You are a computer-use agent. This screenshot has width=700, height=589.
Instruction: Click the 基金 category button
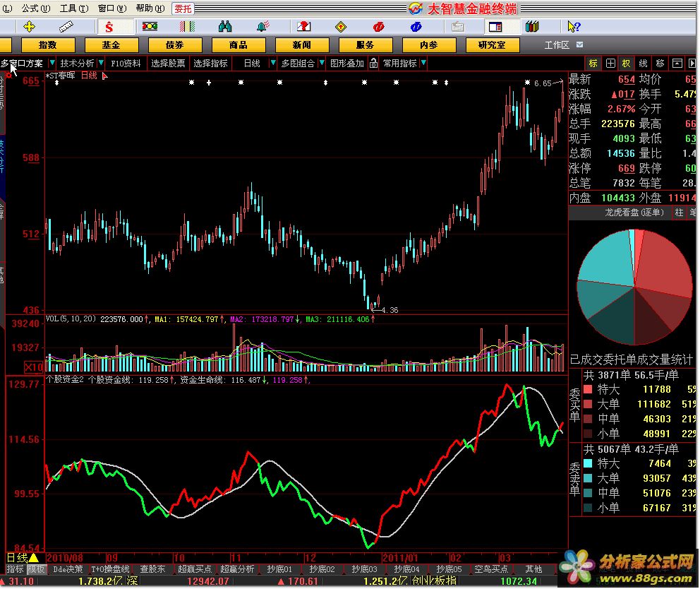[x=111, y=44]
